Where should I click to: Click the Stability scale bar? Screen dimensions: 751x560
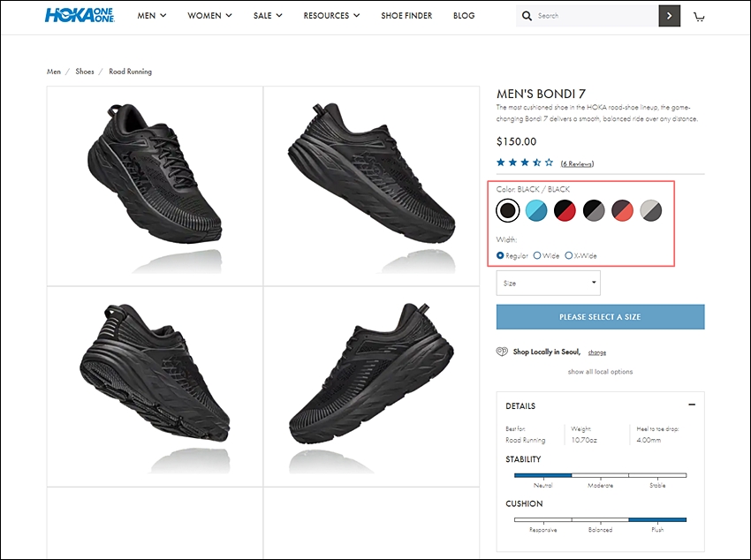[x=600, y=475]
